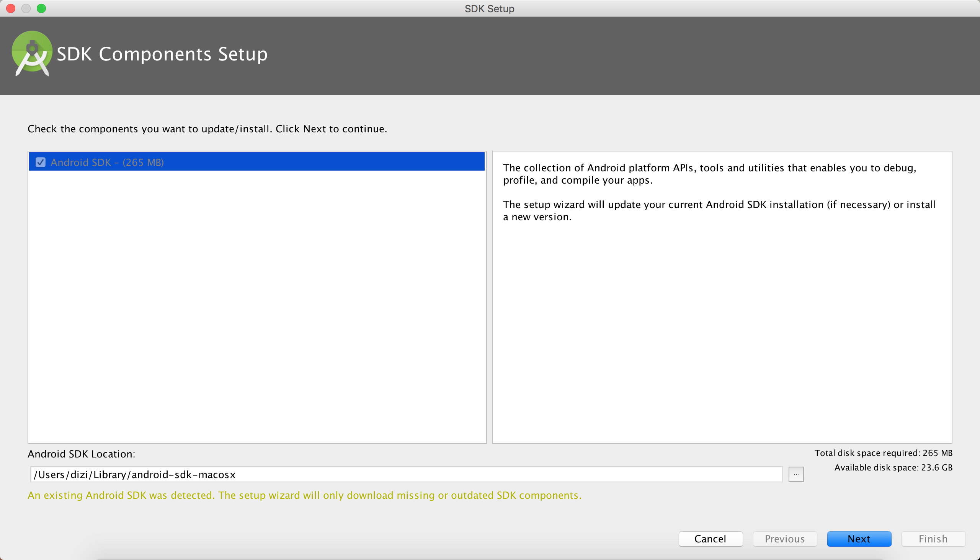
Task: Click the Android platform APIs description paragraph
Action: pyautogui.click(x=709, y=174)
